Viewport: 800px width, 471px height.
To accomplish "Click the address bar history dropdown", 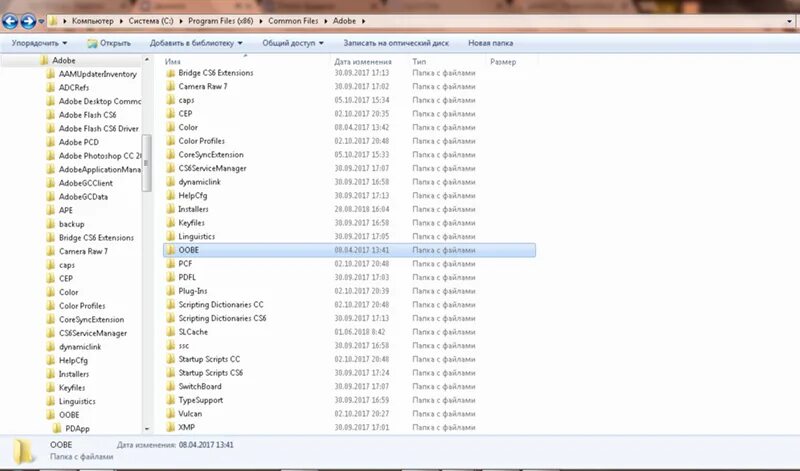I will pyautogui.click(x=790, y=21).
